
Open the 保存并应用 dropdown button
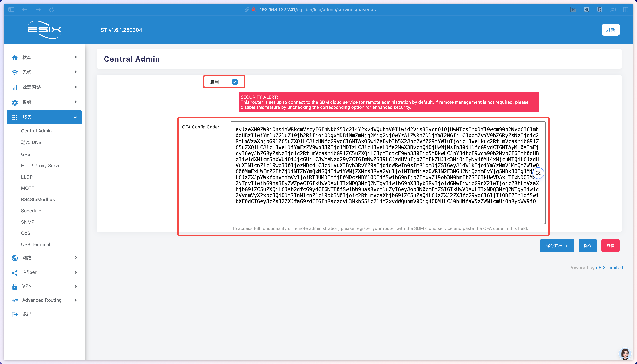[557, 246]
